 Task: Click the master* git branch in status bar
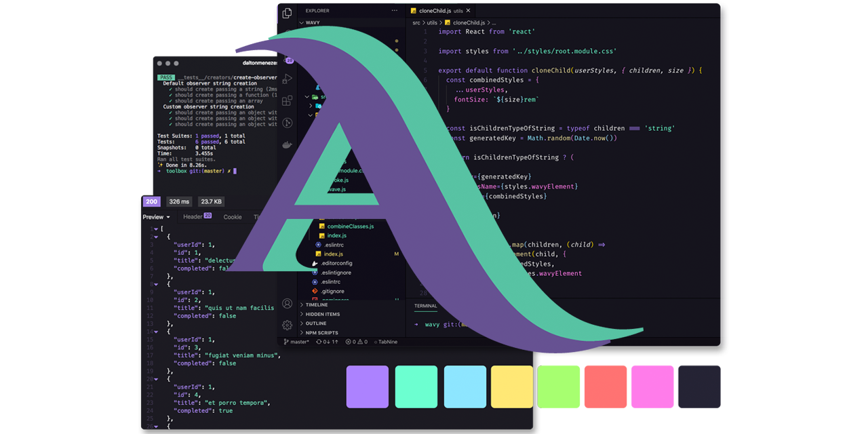coord(296,342)
